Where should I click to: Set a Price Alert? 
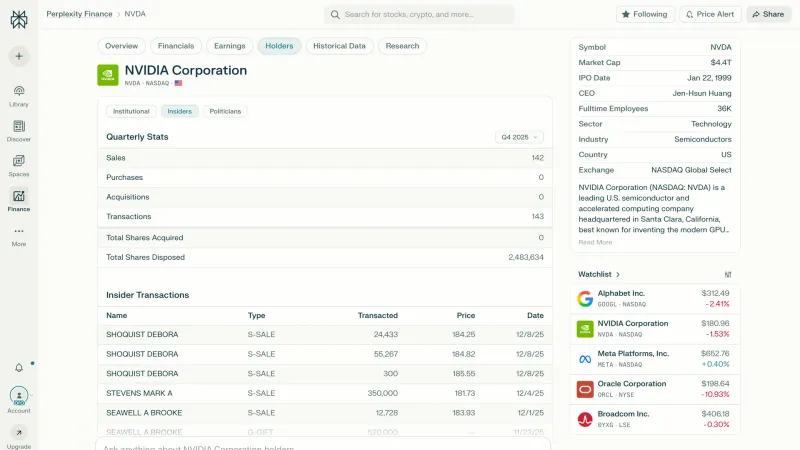click(x=710, y=14)
